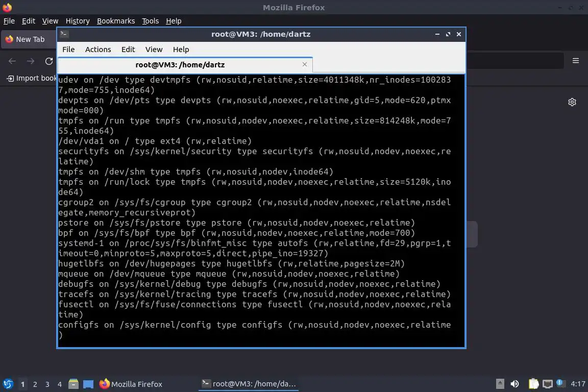This screenshot has width=588, height=392.
Task: Click the '/dev/vda1 on / type ext4' line
Action: tap(155, 141)
